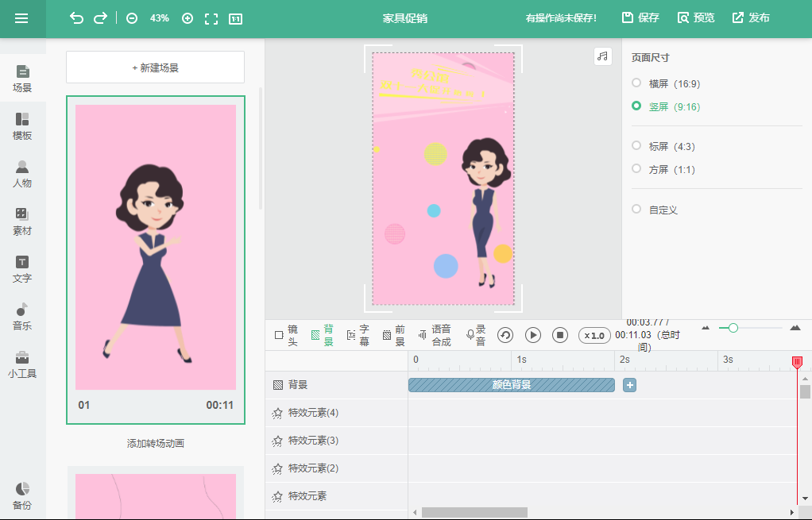Click the 镜头 camera tool
Image resolution: width=812 pixels, height=520 pixels.
click(x=286, y=335)
